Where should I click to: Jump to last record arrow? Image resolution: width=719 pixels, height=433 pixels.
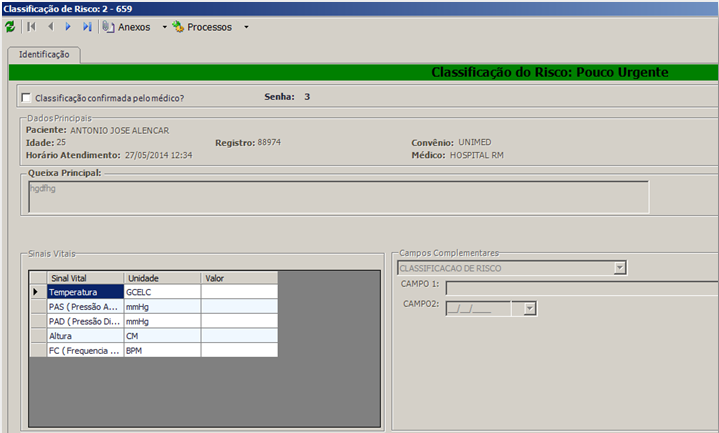(87, 27)
